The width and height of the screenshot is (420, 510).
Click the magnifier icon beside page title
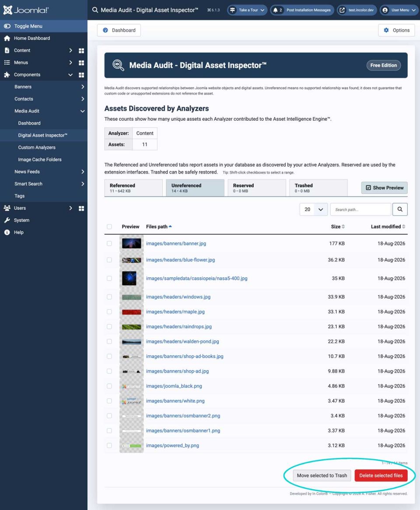[95, 10]
